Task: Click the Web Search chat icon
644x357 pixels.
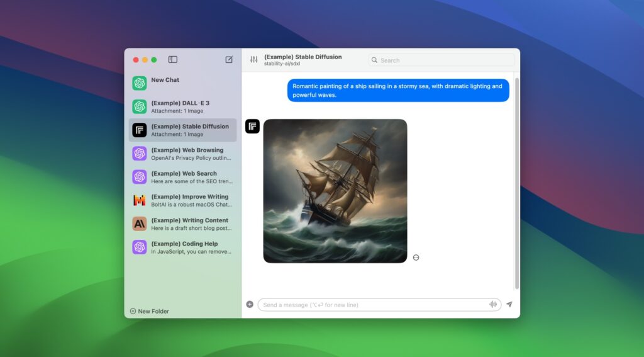Action: [140, 177]
